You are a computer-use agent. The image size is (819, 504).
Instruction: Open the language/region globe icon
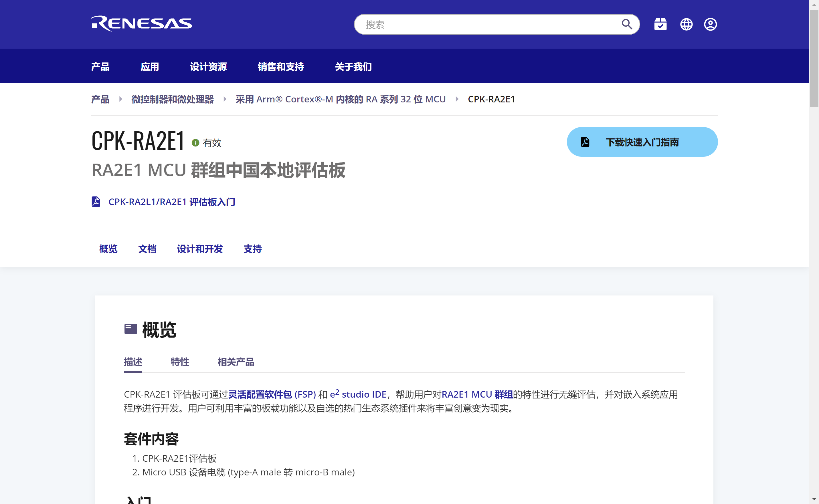click(686, 24)
